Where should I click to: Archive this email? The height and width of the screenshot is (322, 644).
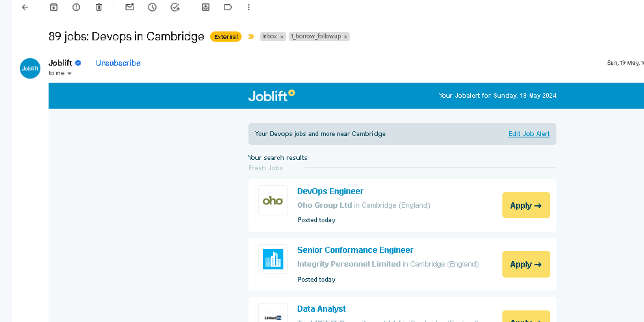[53, 7]
